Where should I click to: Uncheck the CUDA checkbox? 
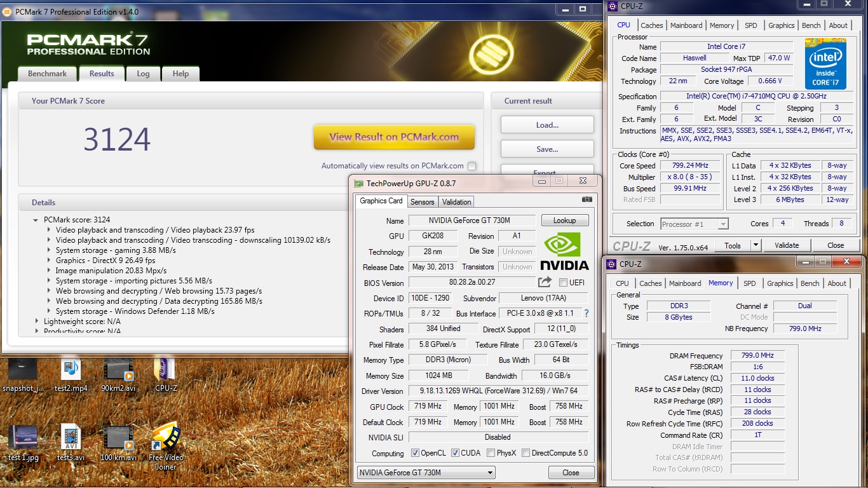(x=455, y=453)
